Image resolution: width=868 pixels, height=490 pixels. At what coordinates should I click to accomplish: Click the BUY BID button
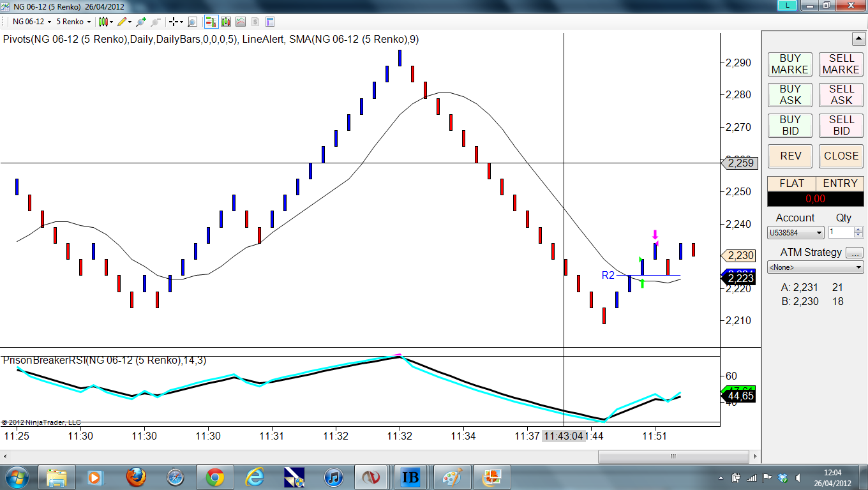(789, 125)
